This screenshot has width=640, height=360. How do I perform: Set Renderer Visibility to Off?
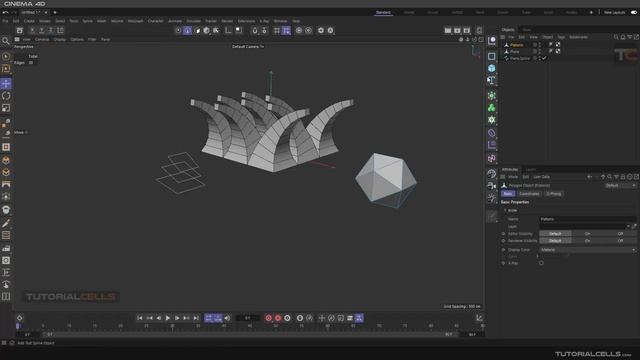[x=620, y=241]
